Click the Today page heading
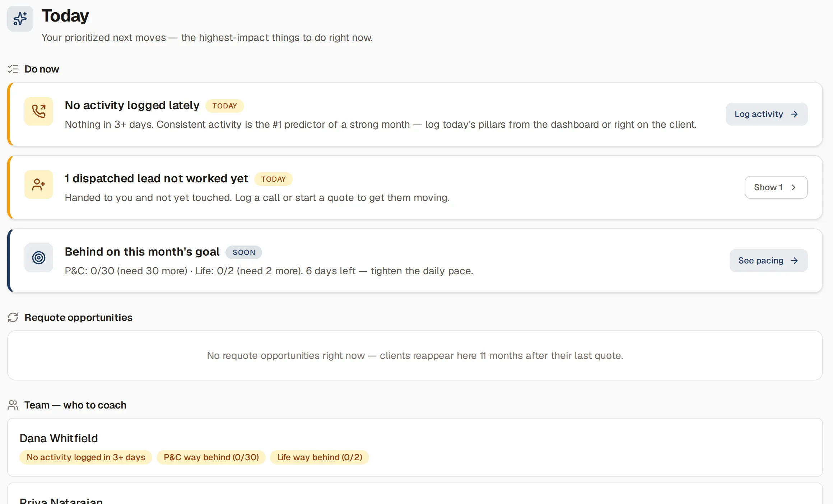This screenshot has width=833, height=504. [x=65, y=16]
